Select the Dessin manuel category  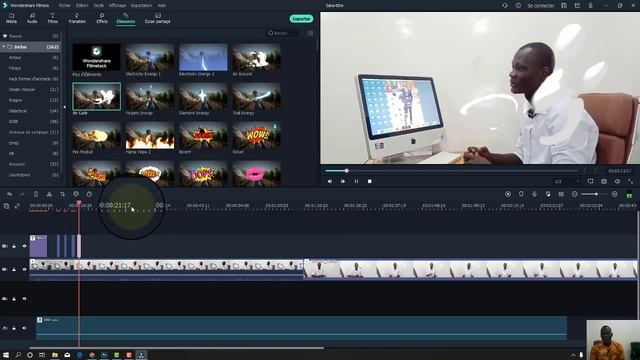click(x=33, y=89)
